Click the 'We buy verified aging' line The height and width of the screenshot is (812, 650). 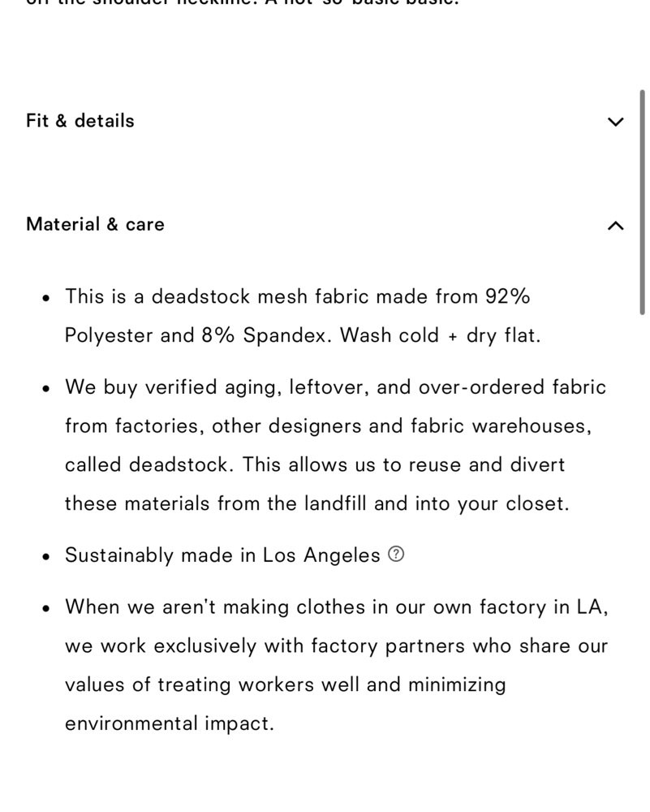pos(335,387)
